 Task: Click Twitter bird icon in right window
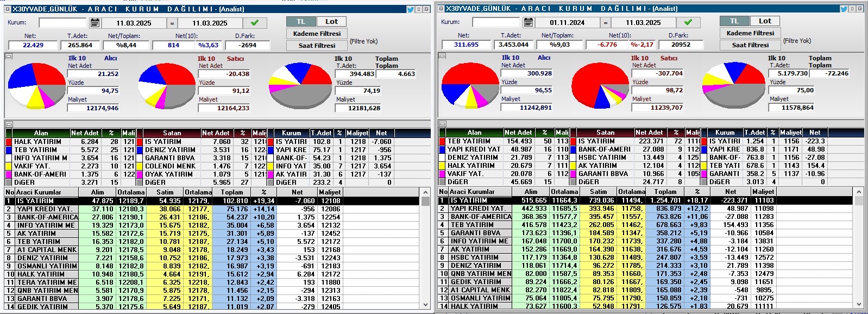[844, 9]
